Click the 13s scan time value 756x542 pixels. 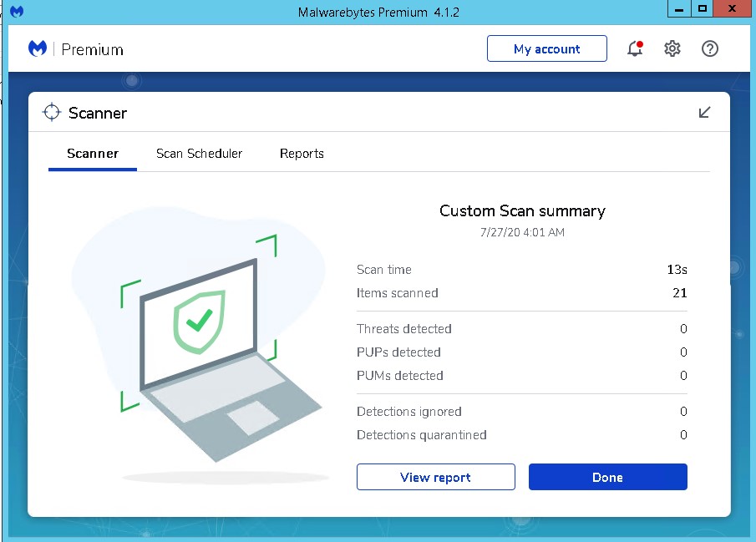coord(677,270)
